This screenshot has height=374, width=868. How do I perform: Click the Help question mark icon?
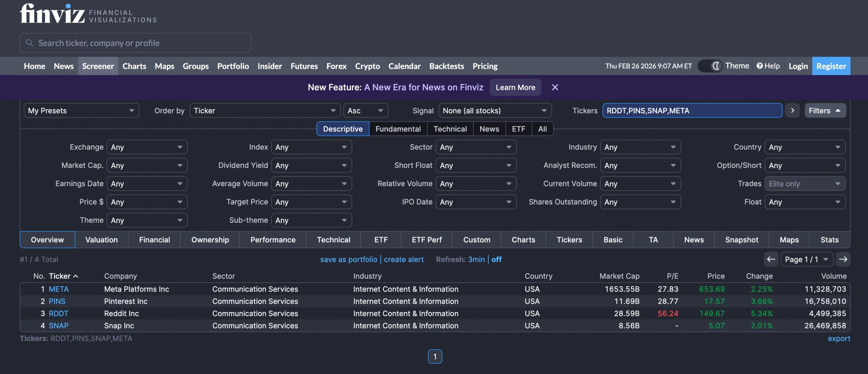(x=759, y=66)
